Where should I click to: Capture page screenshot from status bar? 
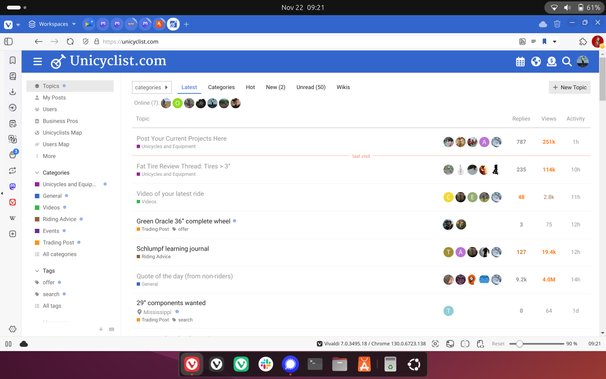click(435, 344)
